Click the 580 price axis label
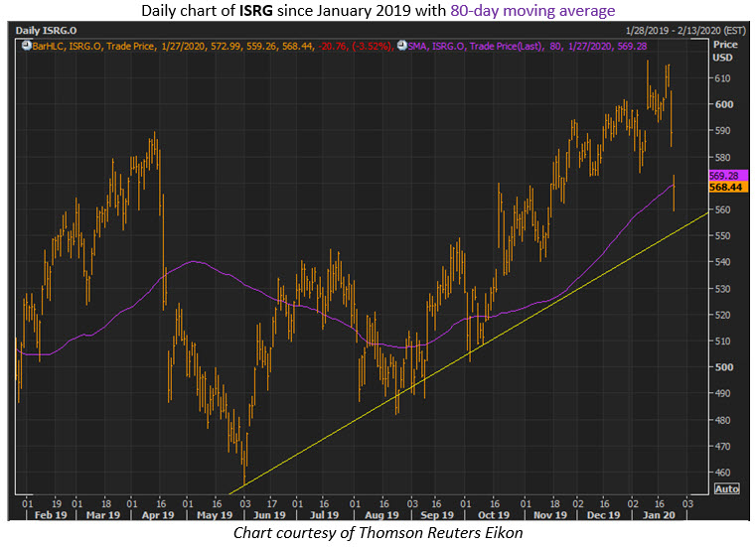Viewport: 756px width, 547px height. coord(723,157)
